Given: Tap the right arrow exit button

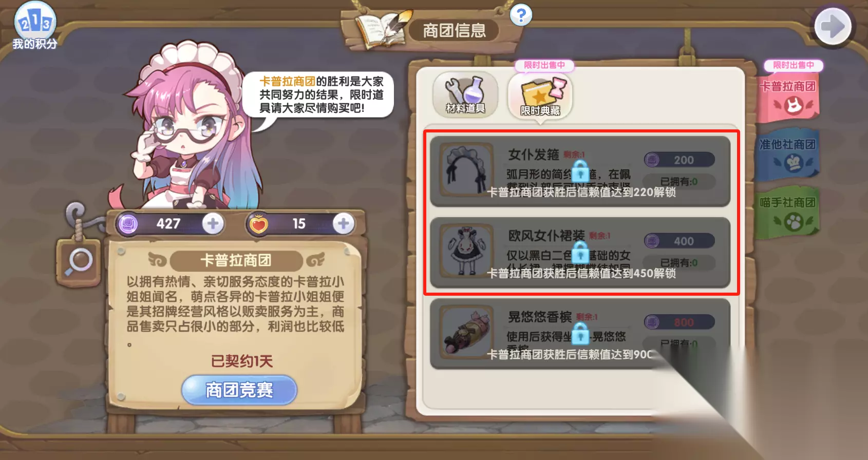Looking at the screenshot, I should point(833,26).
